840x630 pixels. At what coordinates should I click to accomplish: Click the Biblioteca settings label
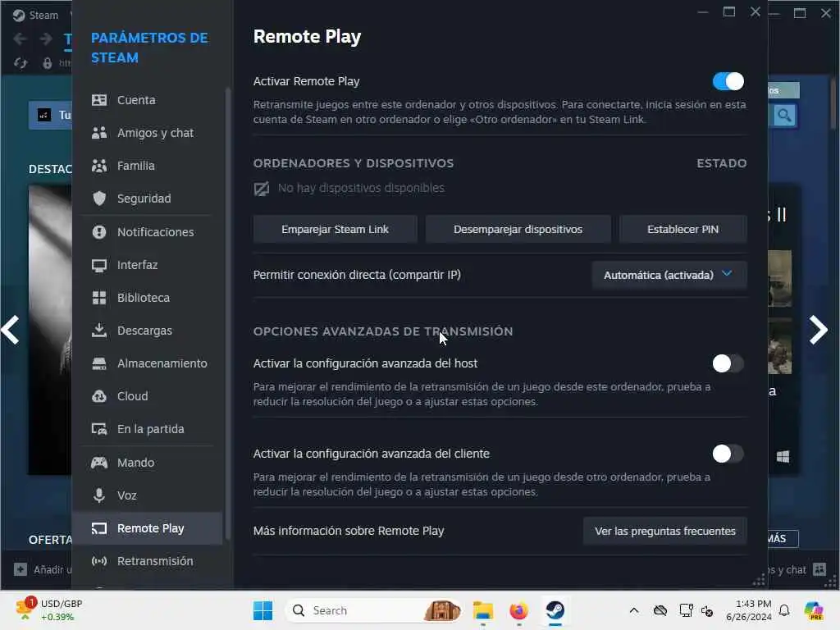point(144,298)
